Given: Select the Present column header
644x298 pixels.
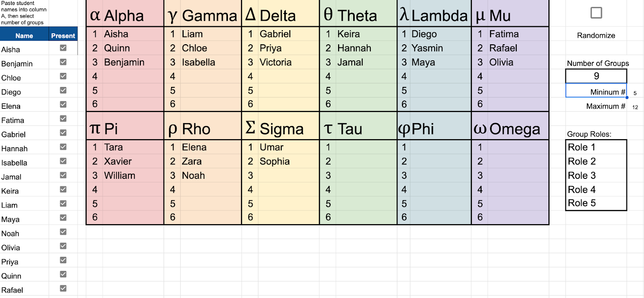Looking at the screenshot, I should coord(63,36).
